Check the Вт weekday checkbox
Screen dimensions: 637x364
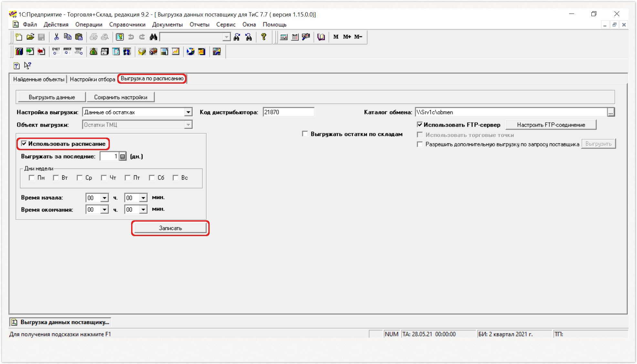pos(56,178)
